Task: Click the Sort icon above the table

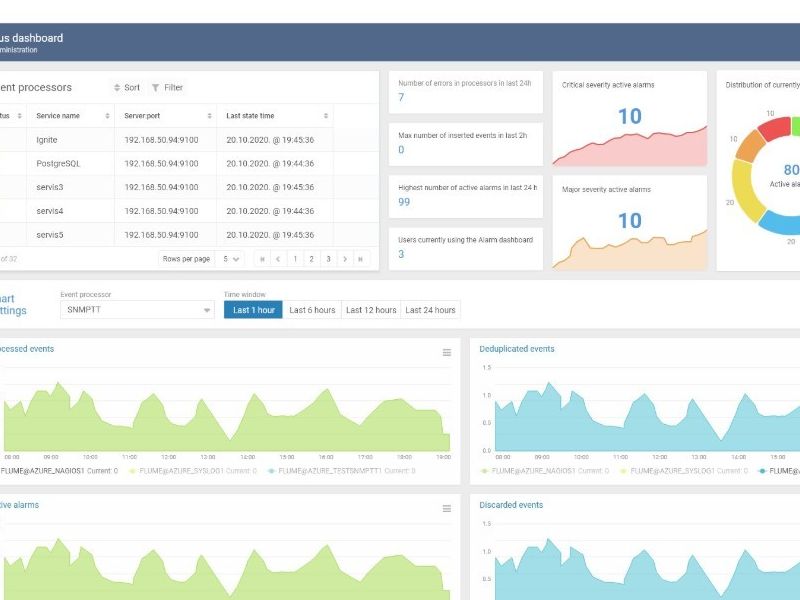Action: [117, 88]
